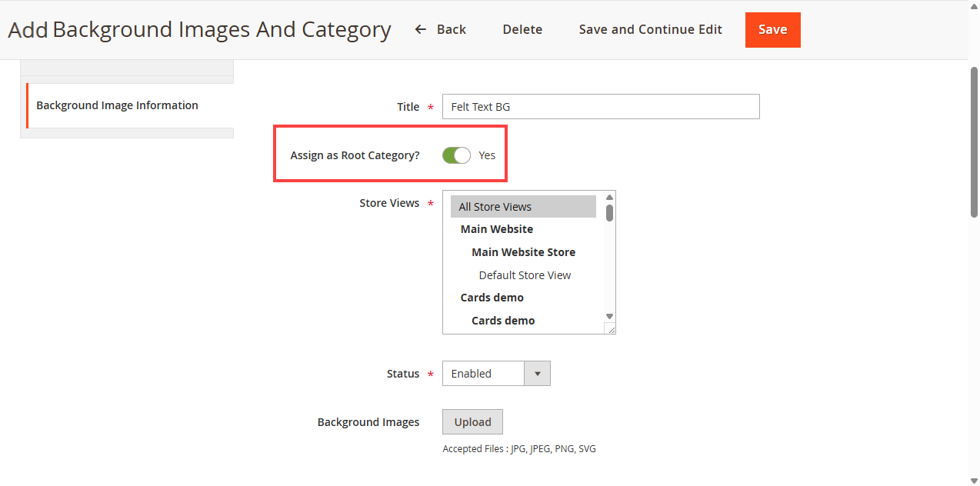Delete this background image category
Screen dimensions: 980x486
coord(522,29)
